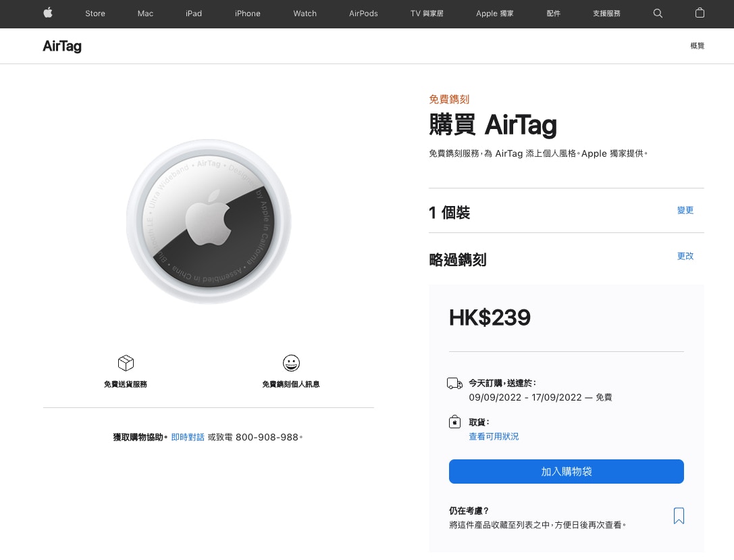Open the 支援服務 menu

[x=606, y=14]
